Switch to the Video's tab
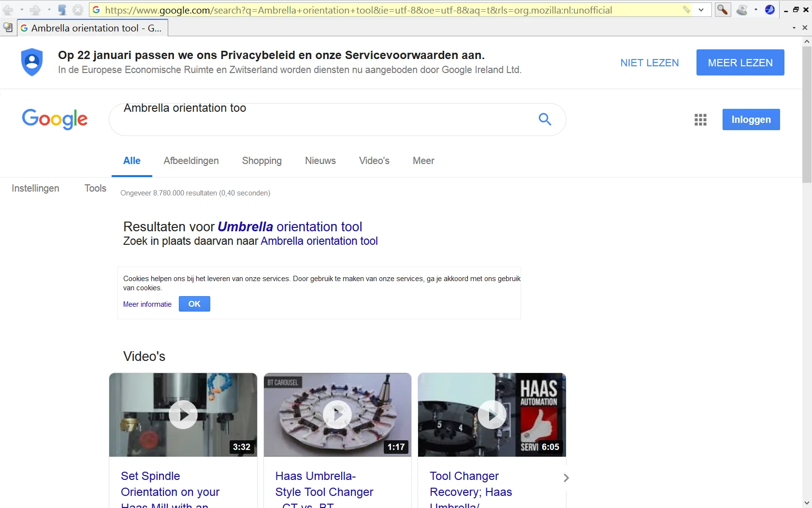812x508 pixels. tap(374, 161)
